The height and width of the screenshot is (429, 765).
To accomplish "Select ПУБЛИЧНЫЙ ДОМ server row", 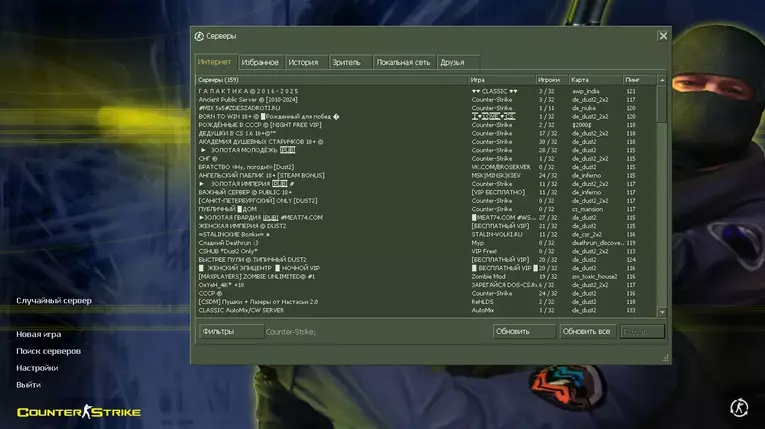I will 426,209.
